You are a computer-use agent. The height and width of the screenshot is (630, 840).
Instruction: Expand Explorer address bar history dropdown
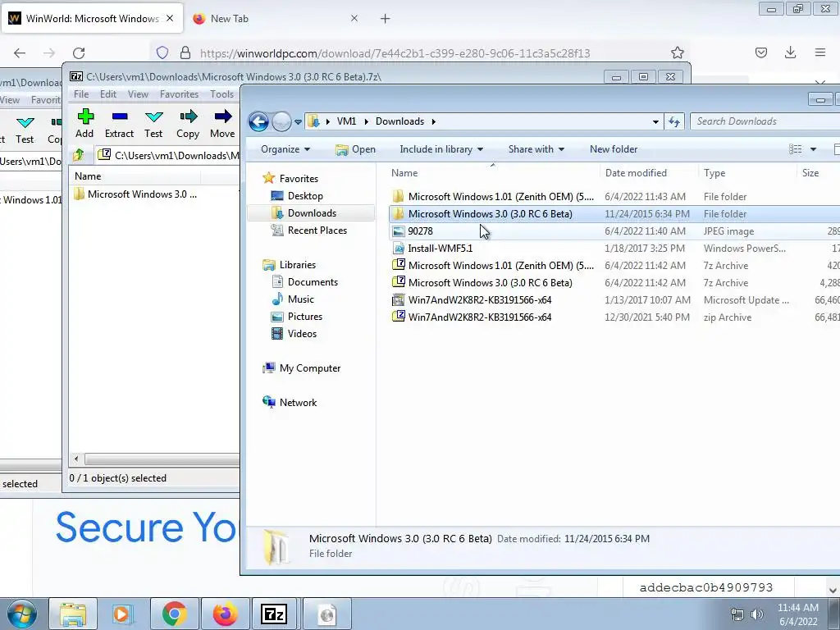[655, 121]
